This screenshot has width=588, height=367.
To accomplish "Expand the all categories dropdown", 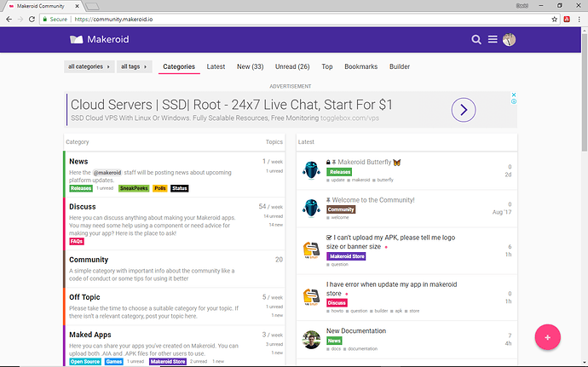I will pos(88,66).
